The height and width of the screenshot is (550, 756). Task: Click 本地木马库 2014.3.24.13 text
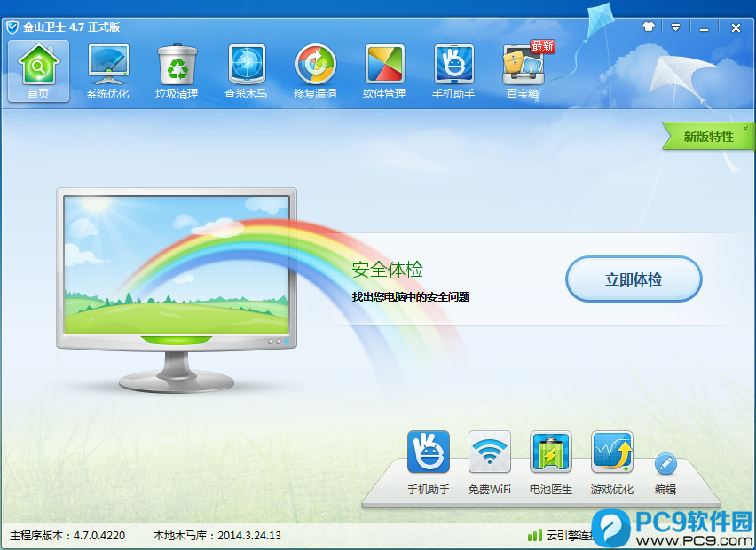click(217, 536)
